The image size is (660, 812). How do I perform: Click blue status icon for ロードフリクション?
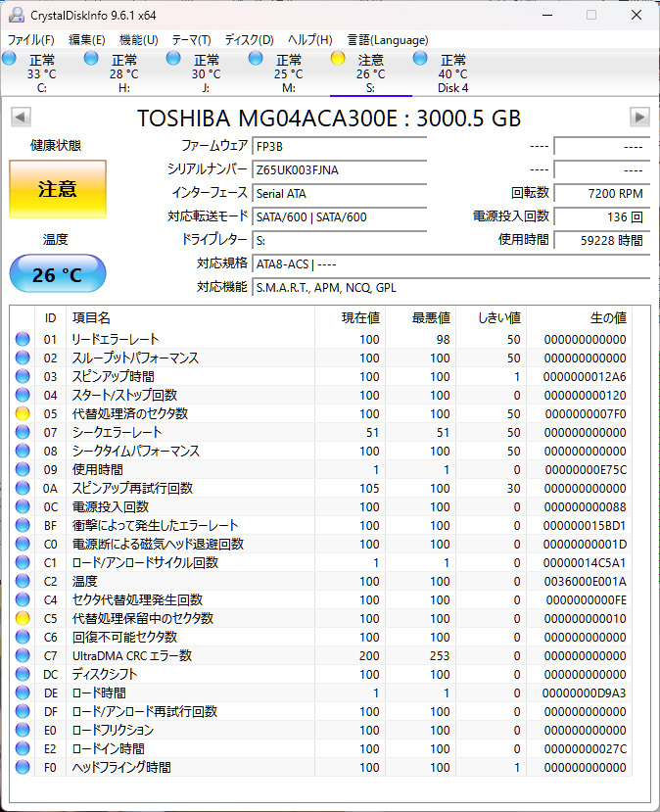pos(23,730)
